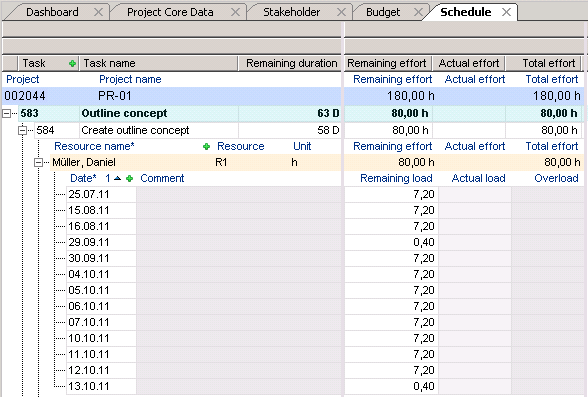Screen dimensions: 588x397
Task: Click blue Resource column label
Action: [x=241, y=146]
